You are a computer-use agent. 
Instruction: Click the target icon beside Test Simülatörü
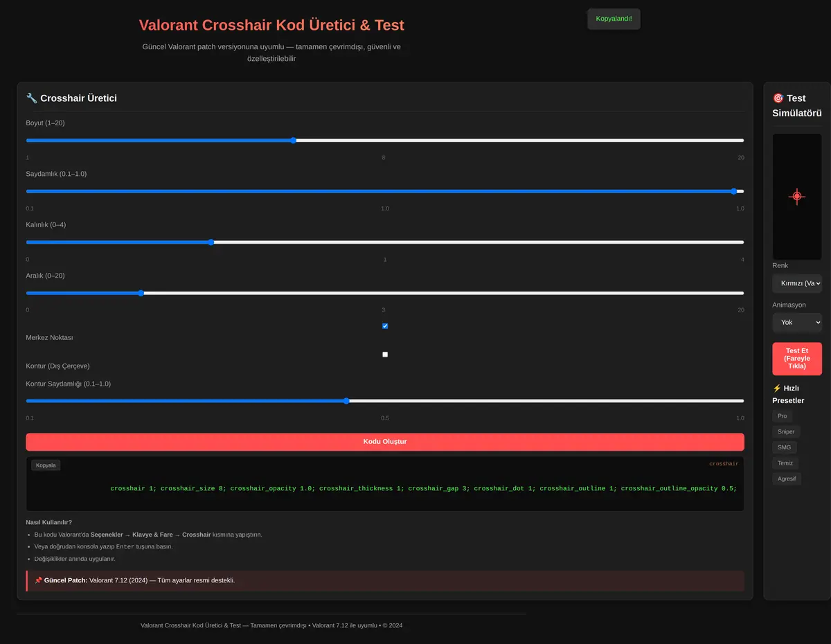[778, 98]
